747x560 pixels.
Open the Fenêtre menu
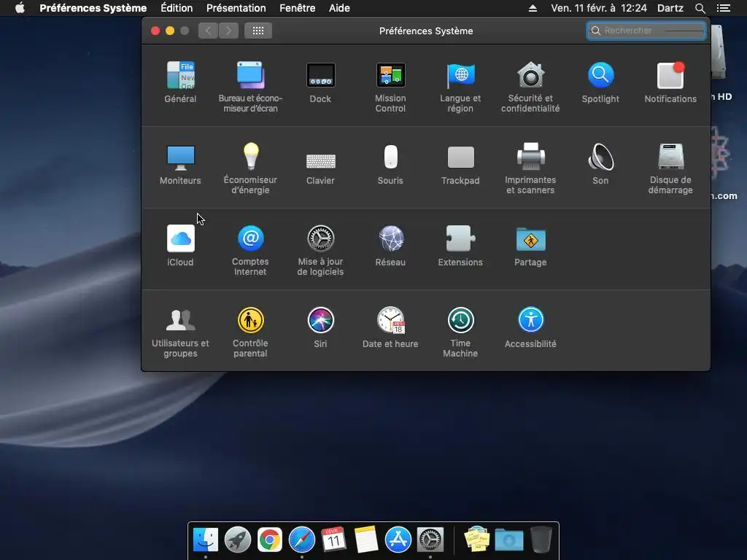[x=298, y=8]
